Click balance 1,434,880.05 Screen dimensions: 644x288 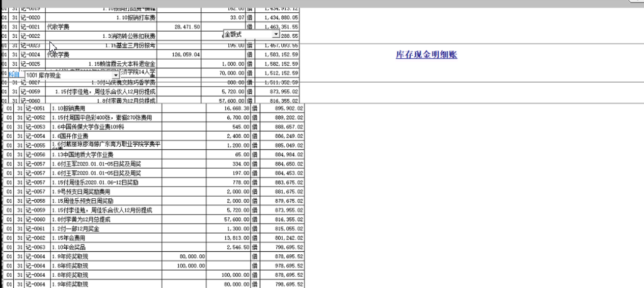coord(281,17)
